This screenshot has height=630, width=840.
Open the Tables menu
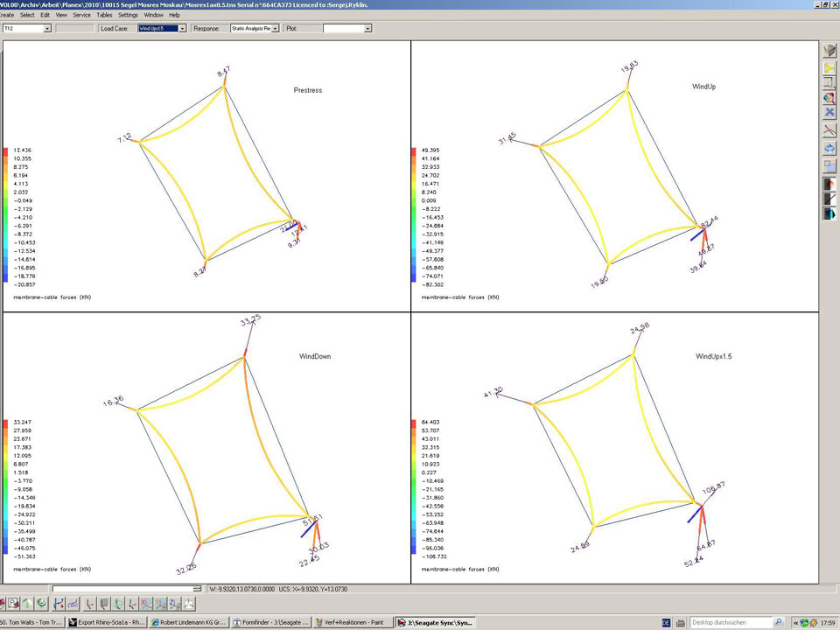point(104,15)
